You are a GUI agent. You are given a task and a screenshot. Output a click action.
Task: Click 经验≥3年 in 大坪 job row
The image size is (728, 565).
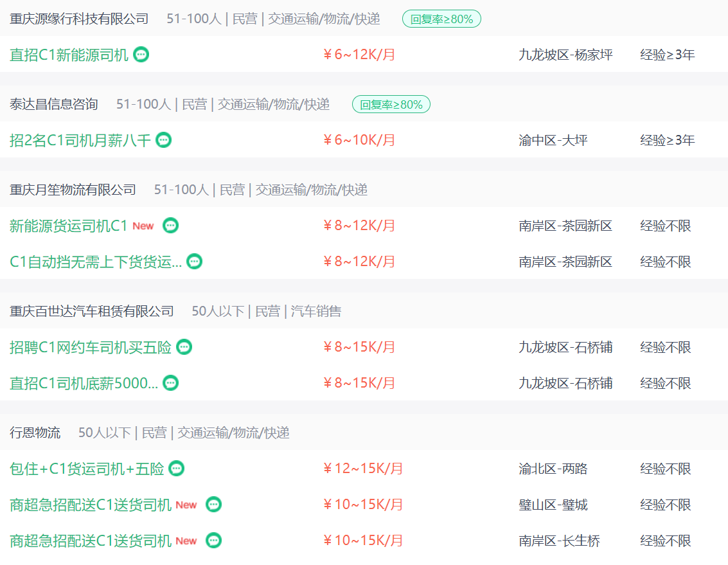point(667,140)
